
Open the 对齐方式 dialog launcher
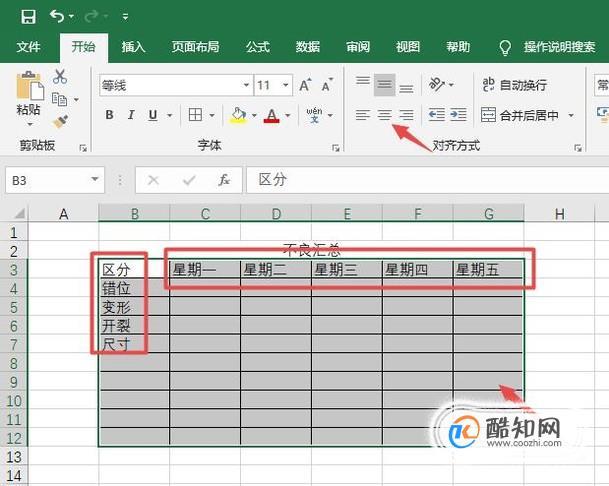pos(578,148)
